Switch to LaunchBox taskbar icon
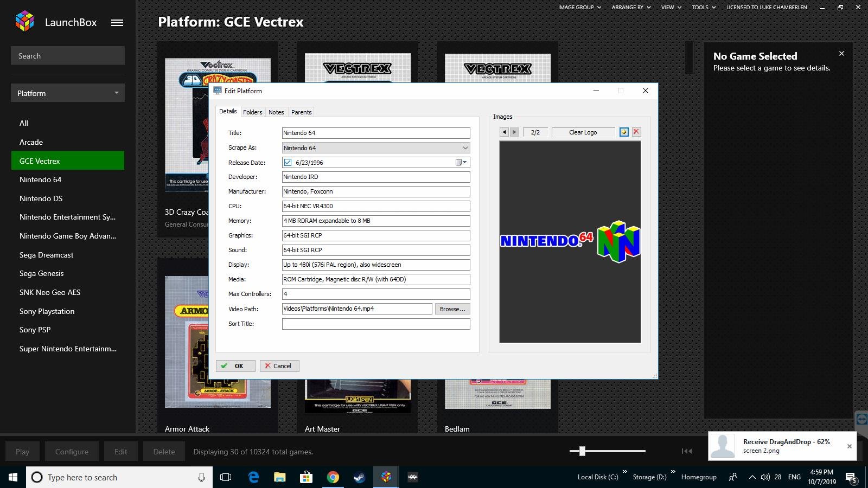Screen dimensions: 868x488 coord(386,477)
